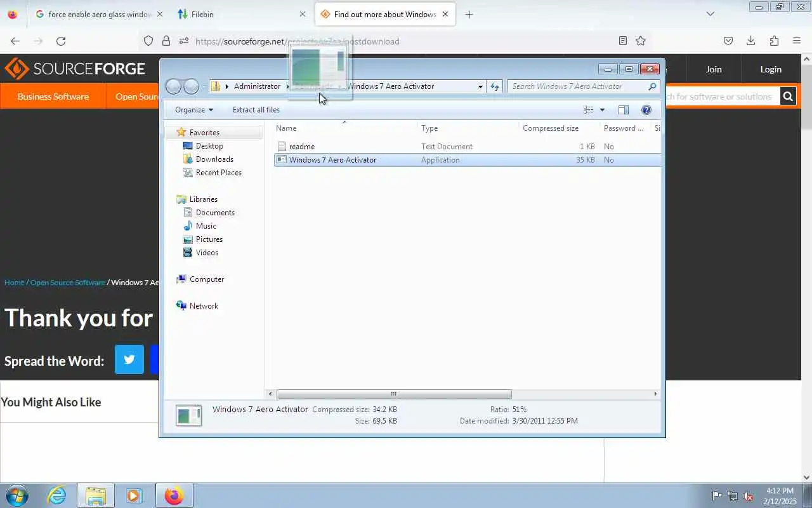Open Windows Media Player taskbar icon
Screen dimensions: 812x508
coord(134,495)
